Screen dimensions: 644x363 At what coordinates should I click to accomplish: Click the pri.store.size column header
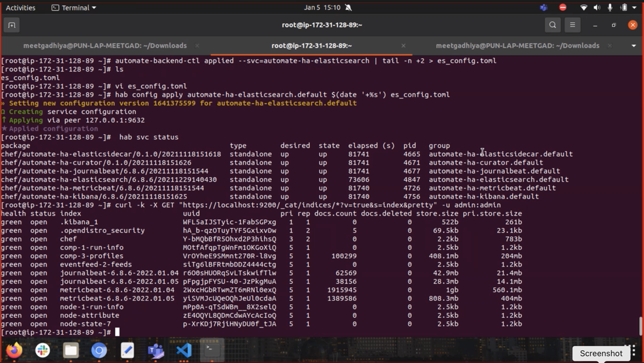coord(492,214)
